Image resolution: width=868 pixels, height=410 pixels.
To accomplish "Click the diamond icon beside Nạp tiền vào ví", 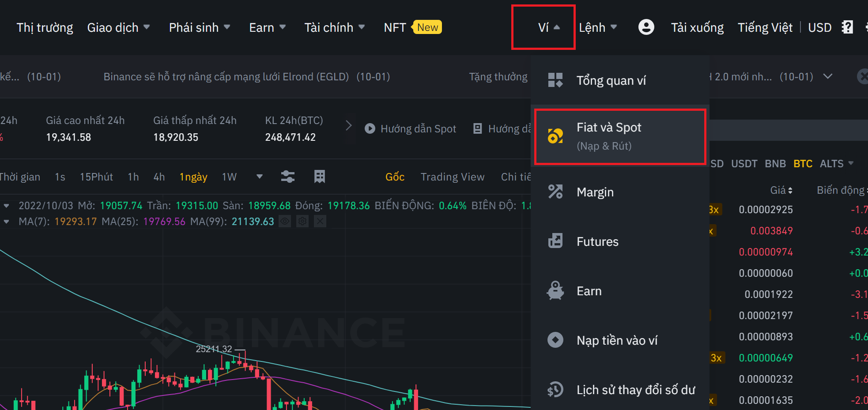I will point(555,340).
